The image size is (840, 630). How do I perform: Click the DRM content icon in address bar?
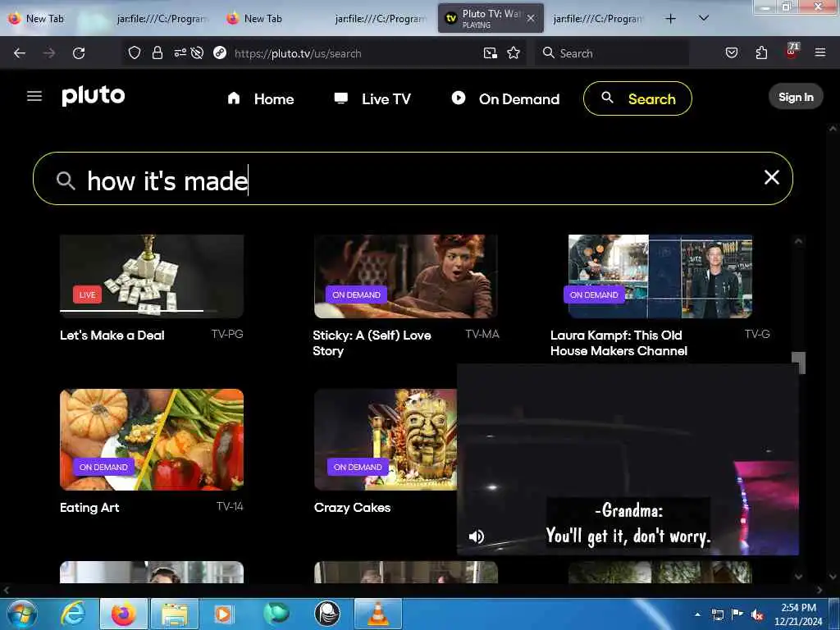[x=220, y=52]
